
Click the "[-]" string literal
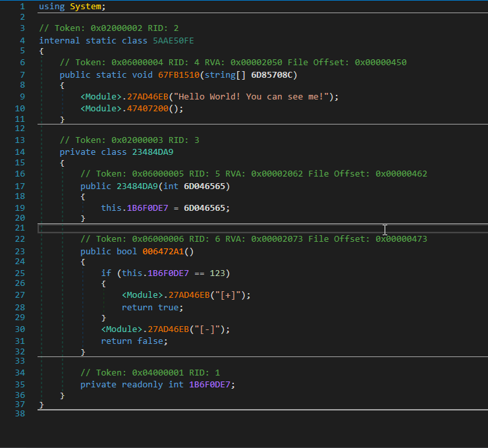[212, 329]
